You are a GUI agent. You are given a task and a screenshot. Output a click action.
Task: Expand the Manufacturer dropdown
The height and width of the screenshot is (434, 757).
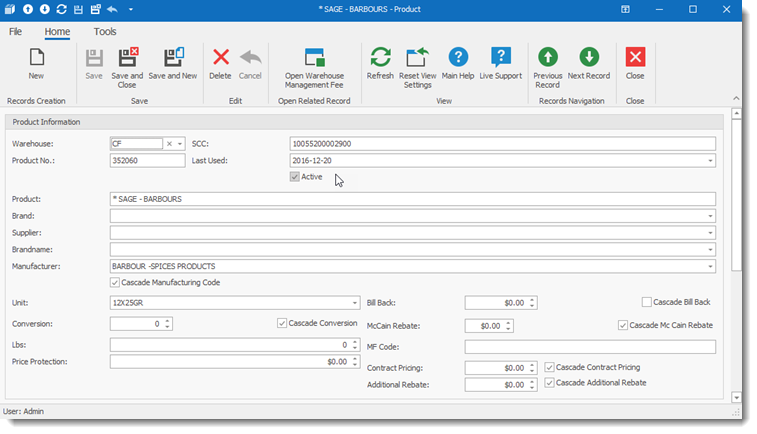point(710,267)
